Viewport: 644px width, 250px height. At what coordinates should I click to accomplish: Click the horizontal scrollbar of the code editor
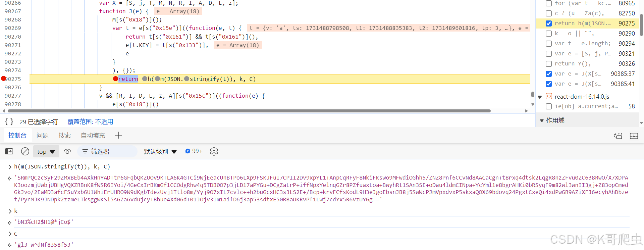point(249,111)
